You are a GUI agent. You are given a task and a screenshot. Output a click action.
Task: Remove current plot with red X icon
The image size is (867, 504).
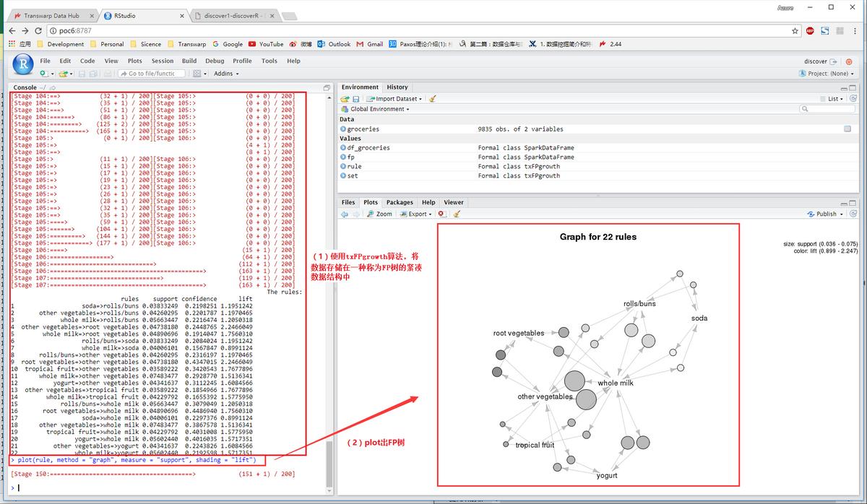click(x=441, y=214)
